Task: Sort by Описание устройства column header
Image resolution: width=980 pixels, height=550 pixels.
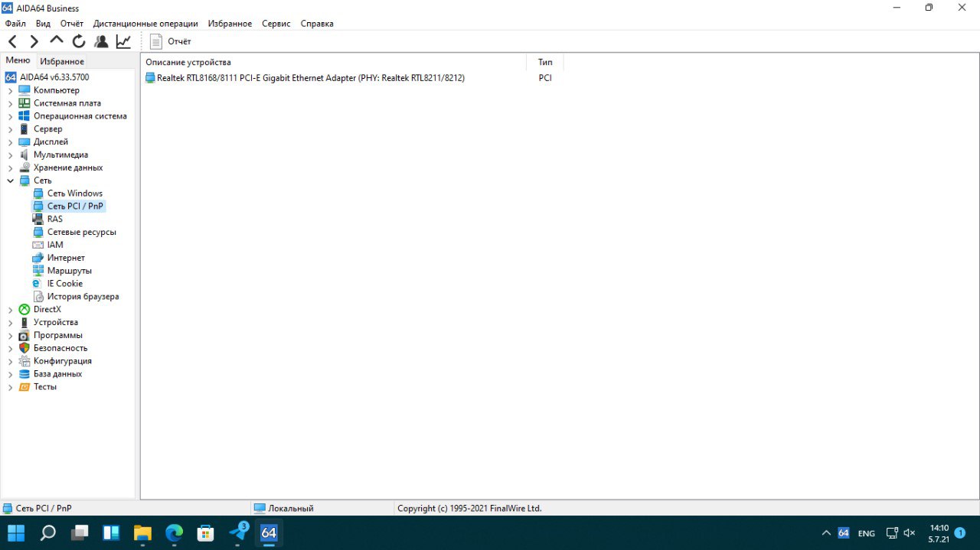Action: click(334, 62)
